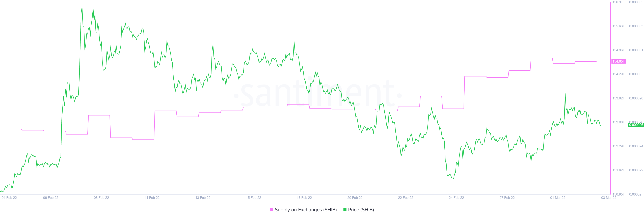
Task: Click the green 0.000026 price badge
Action: 636,125
